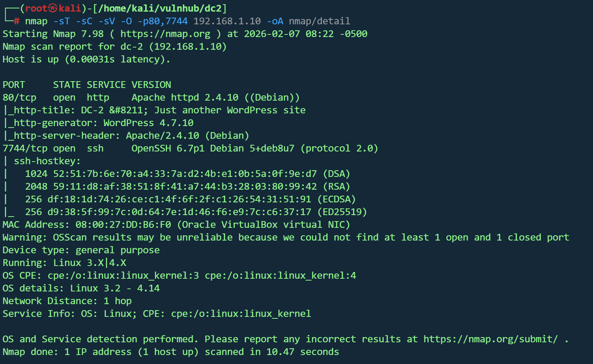
Task: Click the ED25519 host key fingerprint
Action: [x=179, y=212]
